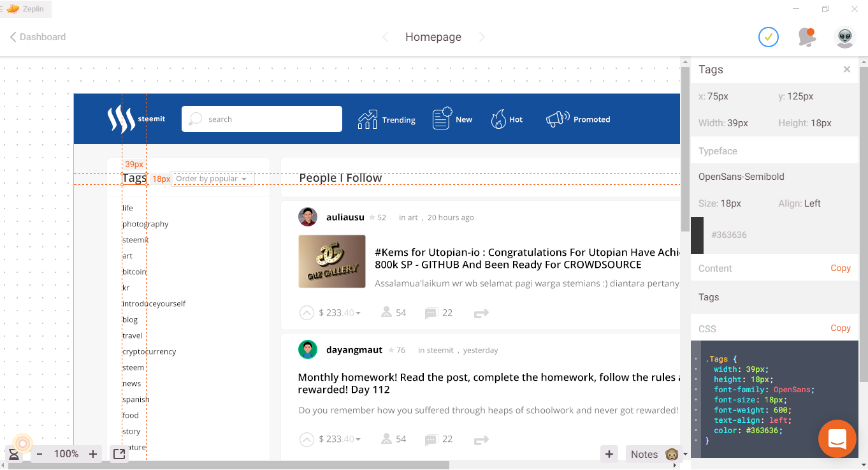Click the Monthly homework post title
Viewport: 868px width, 470px height.
489,383
